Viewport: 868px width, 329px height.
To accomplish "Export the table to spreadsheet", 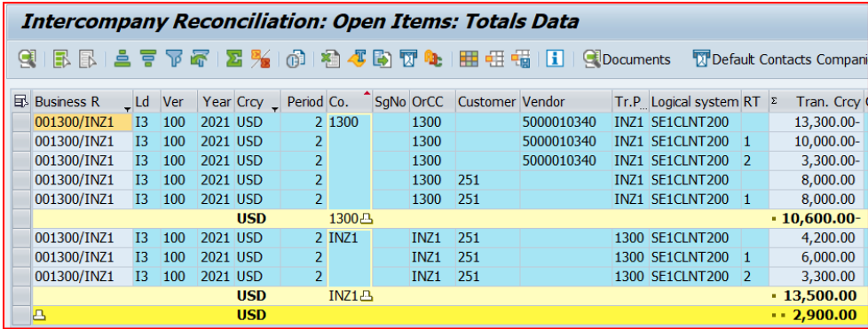I will pos(331,59).
